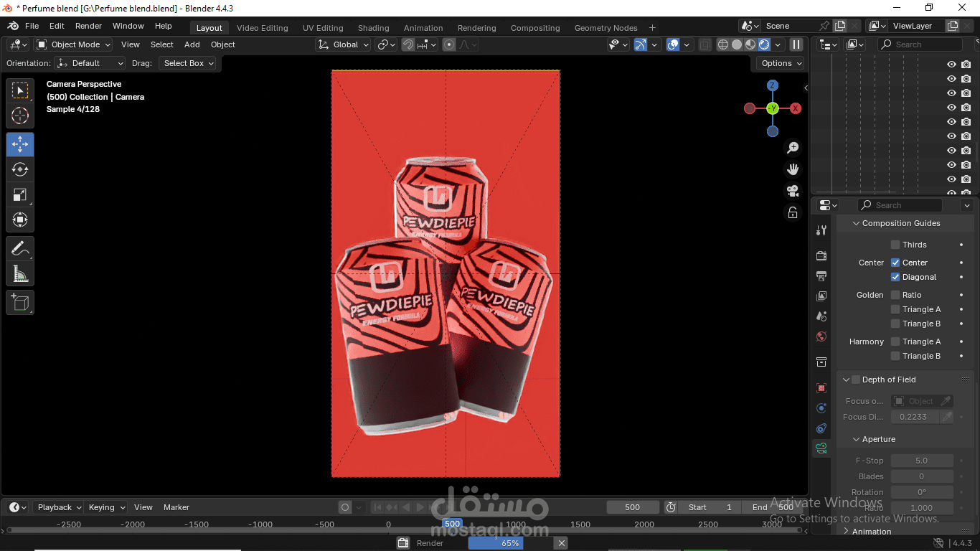Open the World properties tab

point(821,336)
